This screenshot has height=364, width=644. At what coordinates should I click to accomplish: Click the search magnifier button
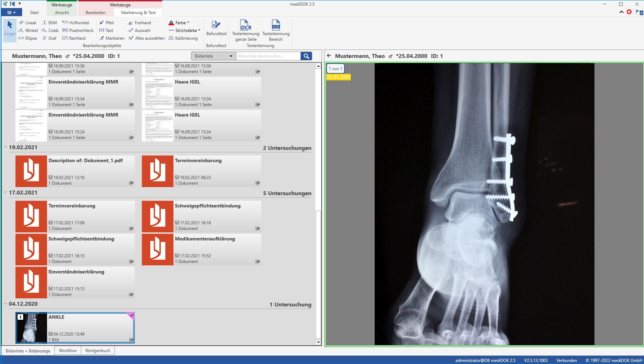pyautogui.click(x=306, y=56)
